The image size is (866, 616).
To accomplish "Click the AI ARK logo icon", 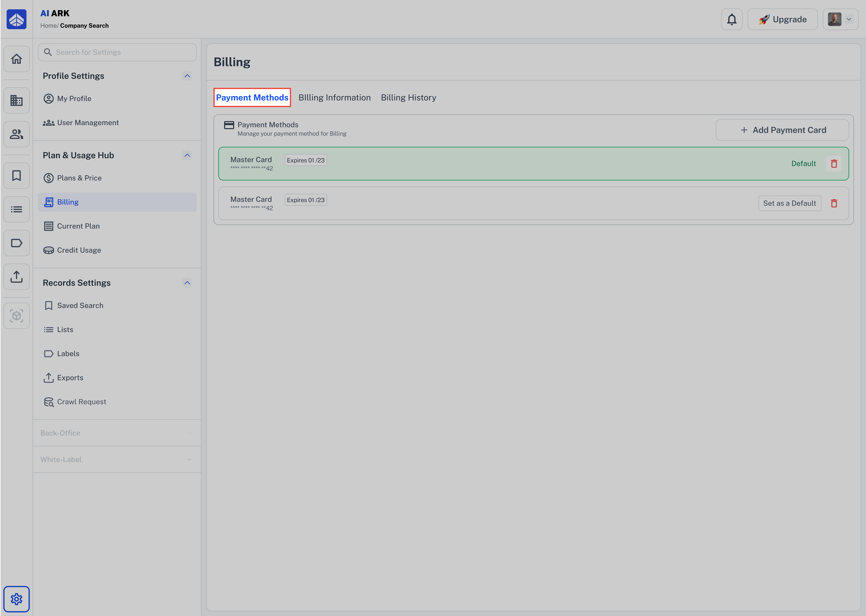I will 16,19.
